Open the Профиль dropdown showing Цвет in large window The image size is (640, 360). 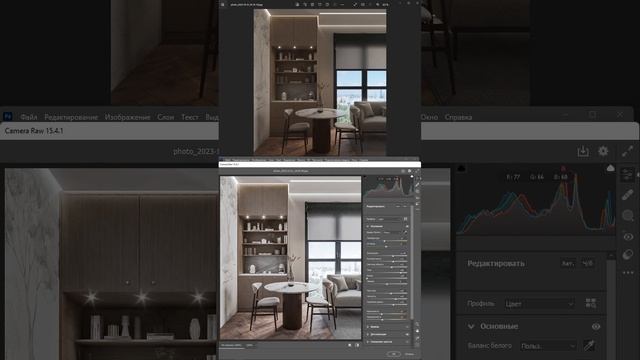pos(540,304)
